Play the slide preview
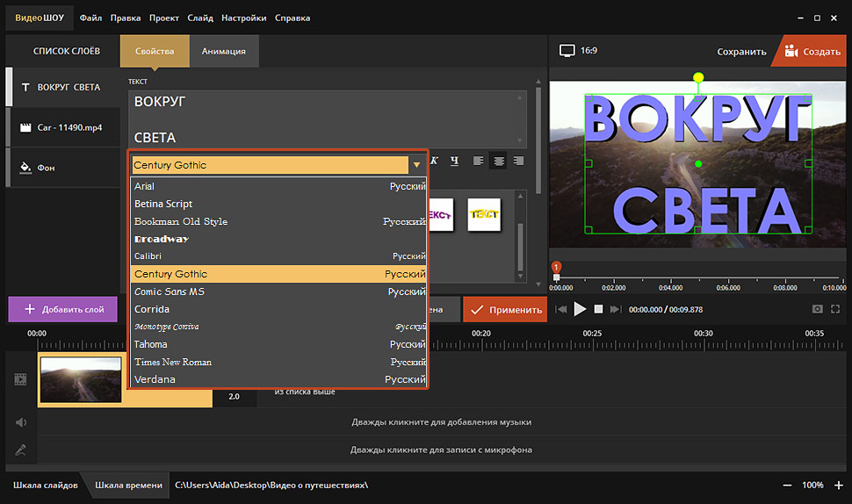Screen dimensions: 852x504 [580, 309]
